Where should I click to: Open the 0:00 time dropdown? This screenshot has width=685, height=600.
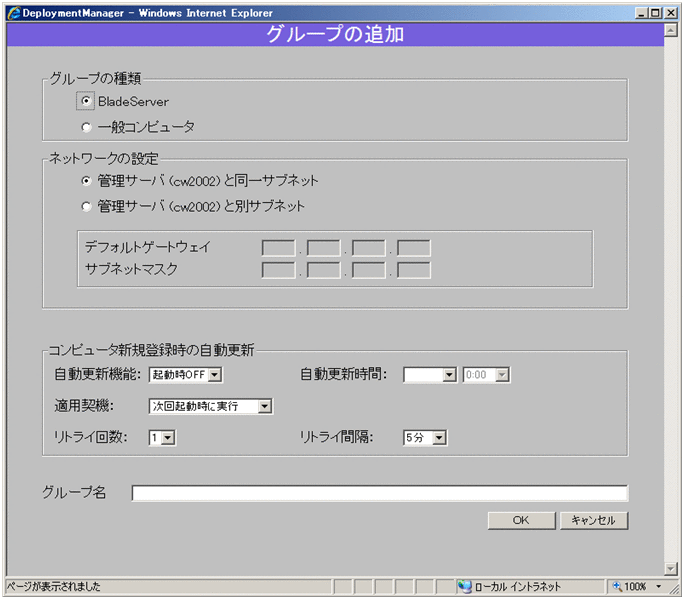point(486,375)
